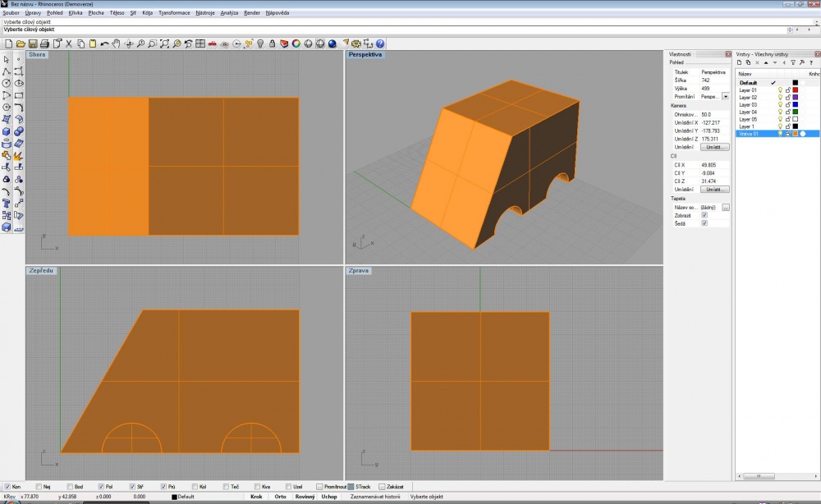The image size is (821, 504).
Task: Open the Soubor menu
Action: (x=11, y=12)
